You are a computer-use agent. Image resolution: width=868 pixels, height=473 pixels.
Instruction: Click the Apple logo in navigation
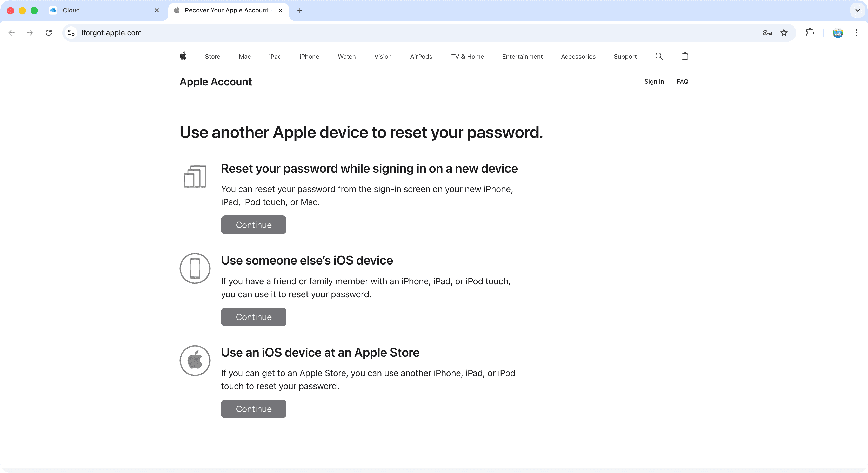(x=183, y=56)
